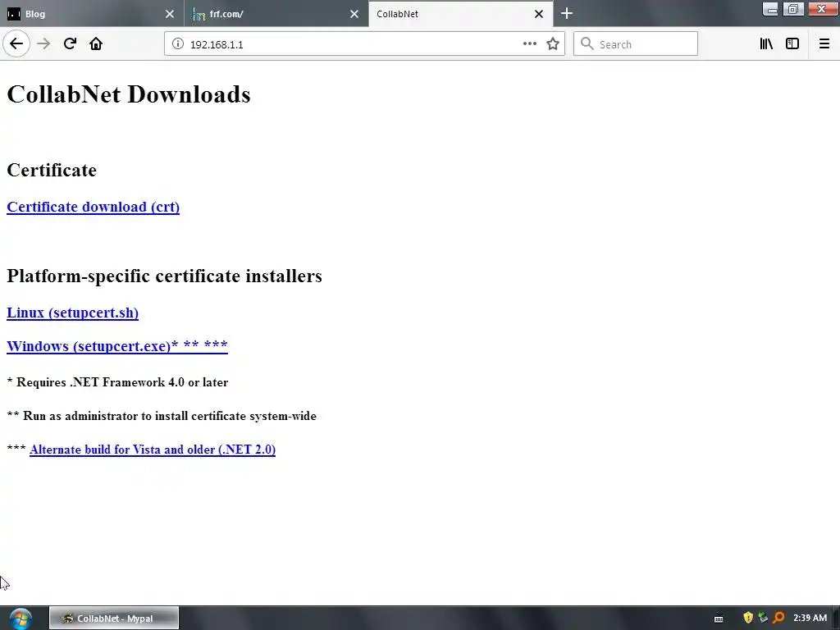
Task: Close the CollabNet tab
Action: coord(539,14)
